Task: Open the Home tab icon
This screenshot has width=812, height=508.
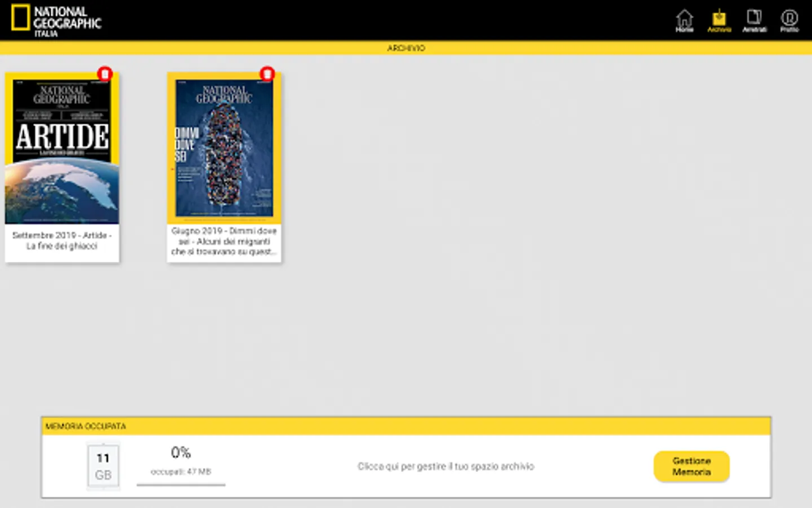Action: 684,21
